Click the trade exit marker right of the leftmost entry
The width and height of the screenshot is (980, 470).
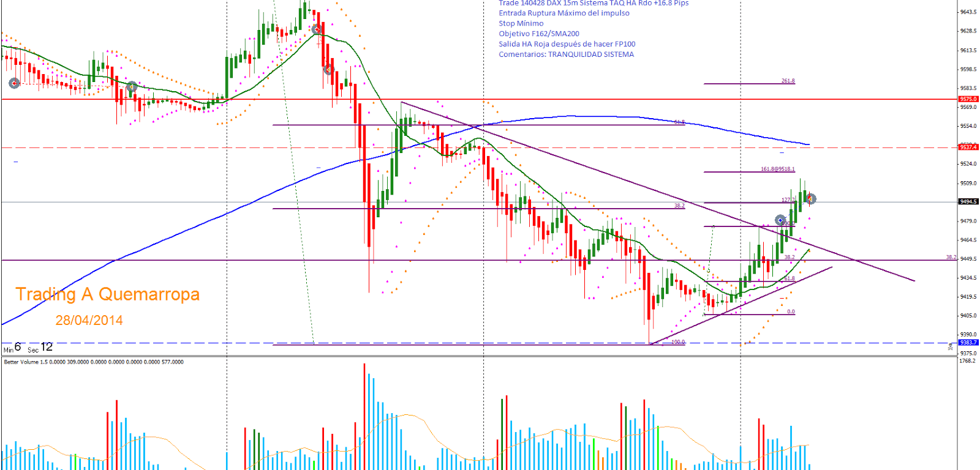click(131, 88)
